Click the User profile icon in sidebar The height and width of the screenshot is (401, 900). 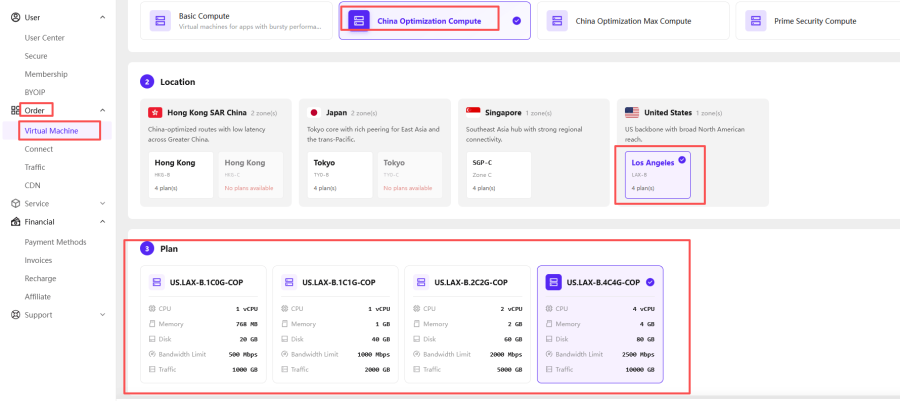click(x=15, y=17)
